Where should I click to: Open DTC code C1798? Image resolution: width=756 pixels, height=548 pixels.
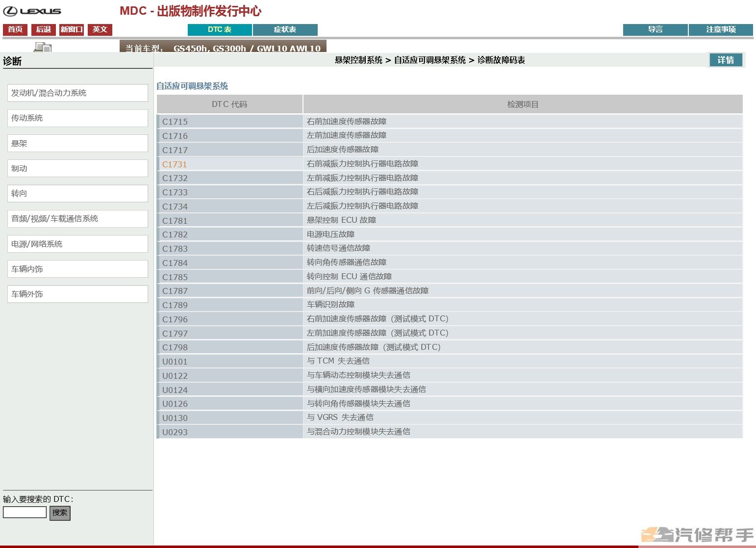(175, 347)
